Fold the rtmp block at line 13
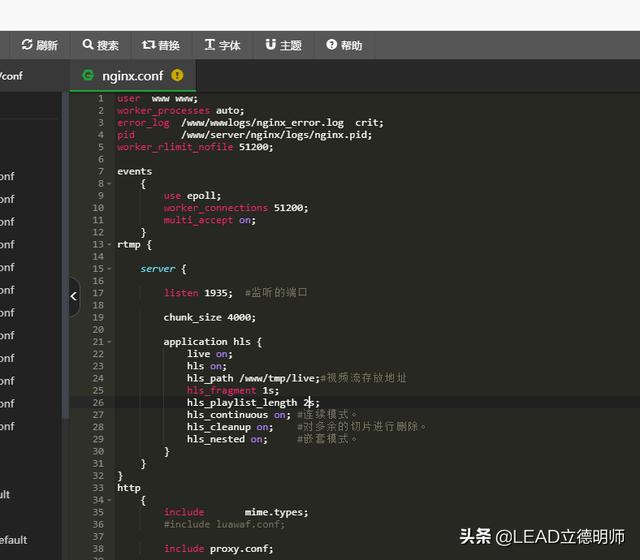 tap(109, 244)
